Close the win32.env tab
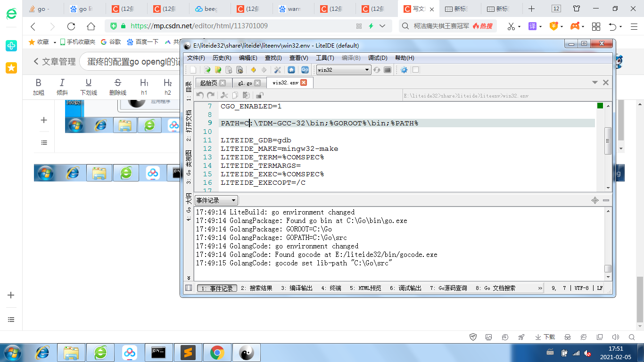 tap(304, 82)
